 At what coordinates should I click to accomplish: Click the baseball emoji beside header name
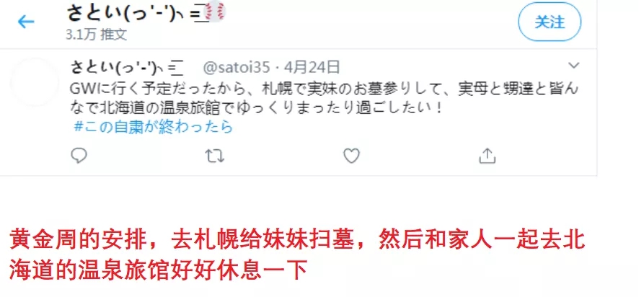215,12
